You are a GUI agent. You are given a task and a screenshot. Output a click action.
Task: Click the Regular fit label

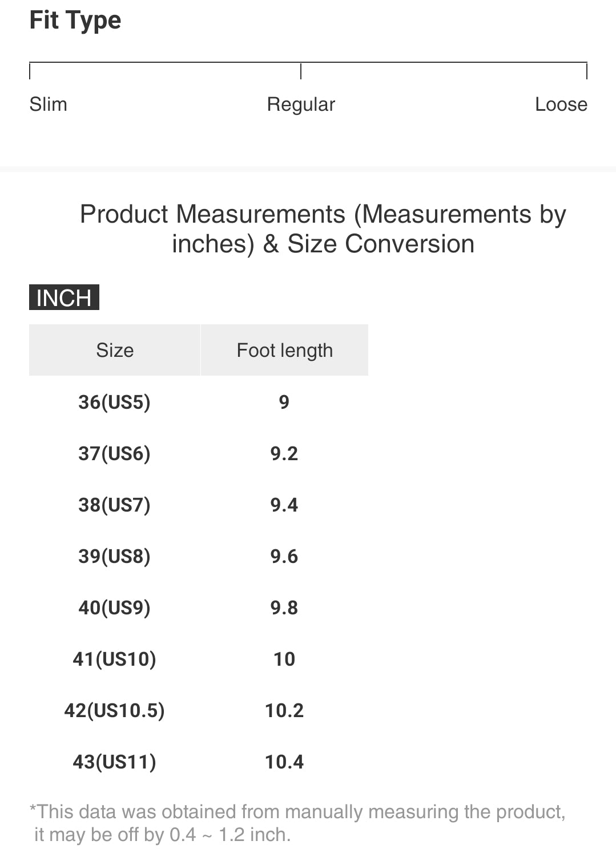pyautogui.click(x=301, y=104)
